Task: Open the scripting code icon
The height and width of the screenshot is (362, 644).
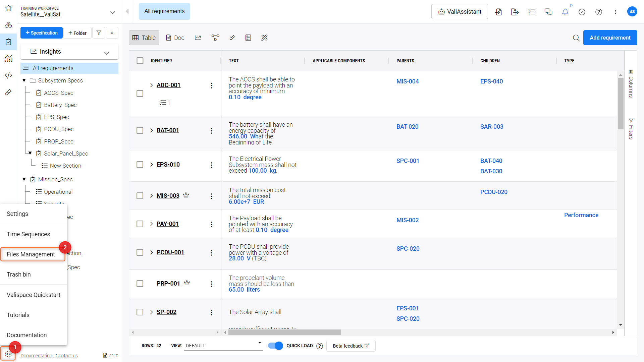Action: [8, 75]
